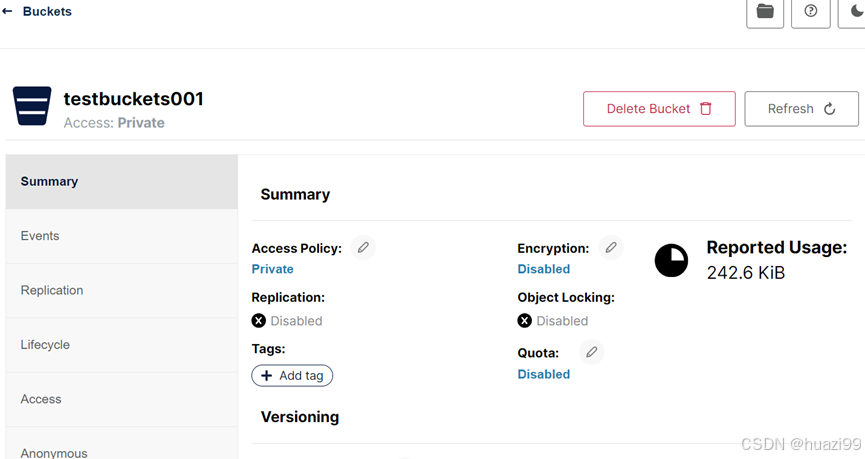Add a tag to the bucket
This screenshot has height=459, width=865.
[x=292, y=376]
